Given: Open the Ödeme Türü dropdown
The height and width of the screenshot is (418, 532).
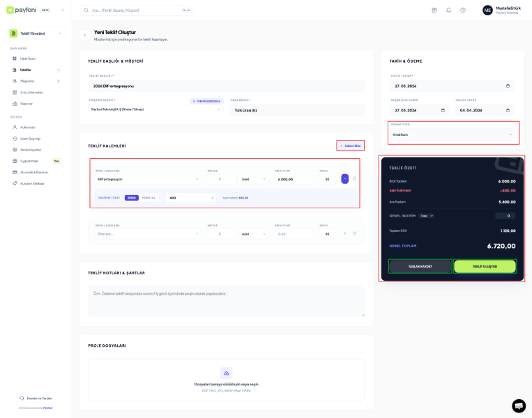Looking at the screenshot, I should (453, 134).
